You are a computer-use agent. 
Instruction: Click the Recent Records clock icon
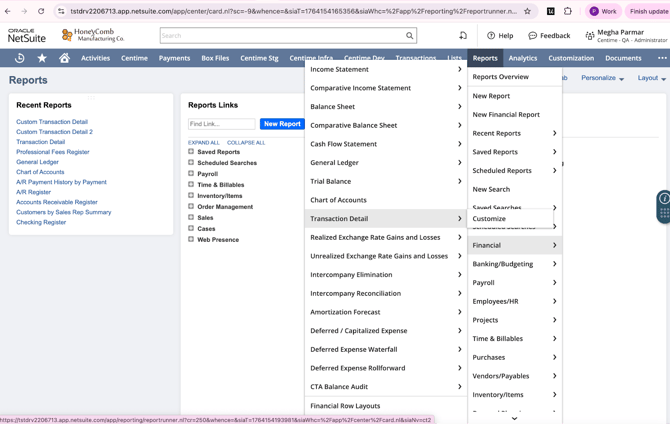pos(19,58)
